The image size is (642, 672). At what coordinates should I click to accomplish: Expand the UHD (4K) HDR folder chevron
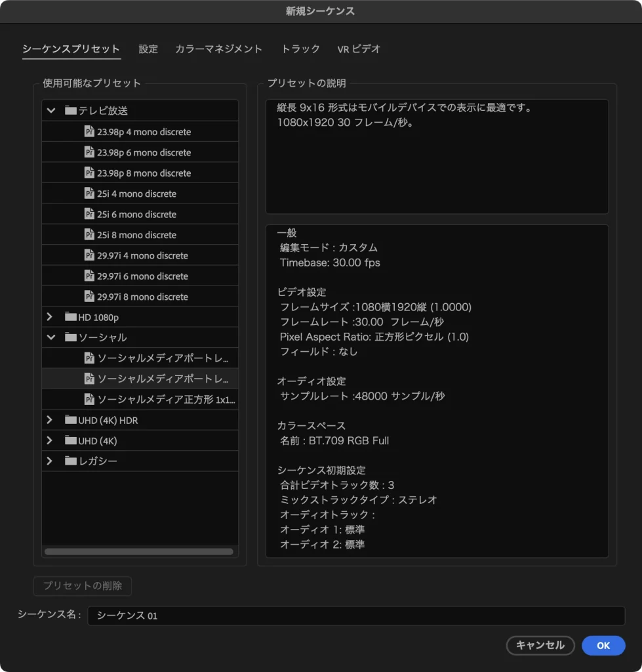click(x=50, y=419)
